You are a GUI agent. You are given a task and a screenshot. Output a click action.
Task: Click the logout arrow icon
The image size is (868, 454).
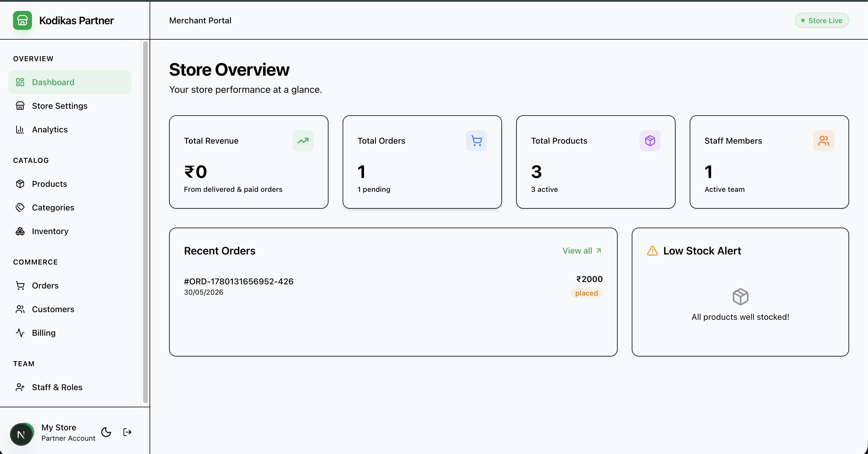point(127,432)
